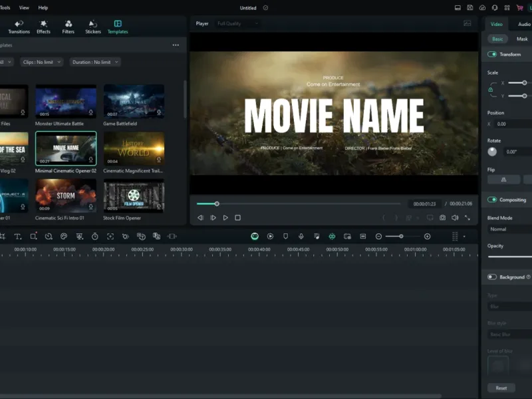This screenshot has height=399, width=532.
Task: Open the Transitions panel
Action: click(x=19, y=27)
